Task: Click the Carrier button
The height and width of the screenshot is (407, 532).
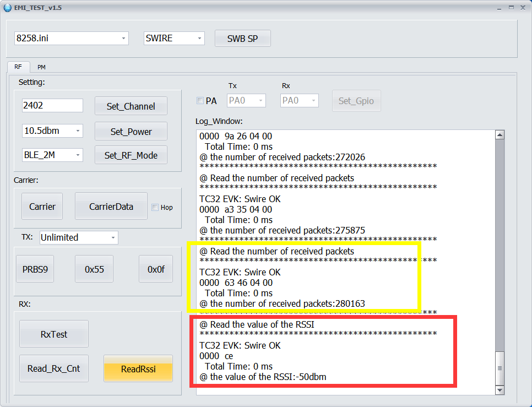Action: (x=42, y=207)
